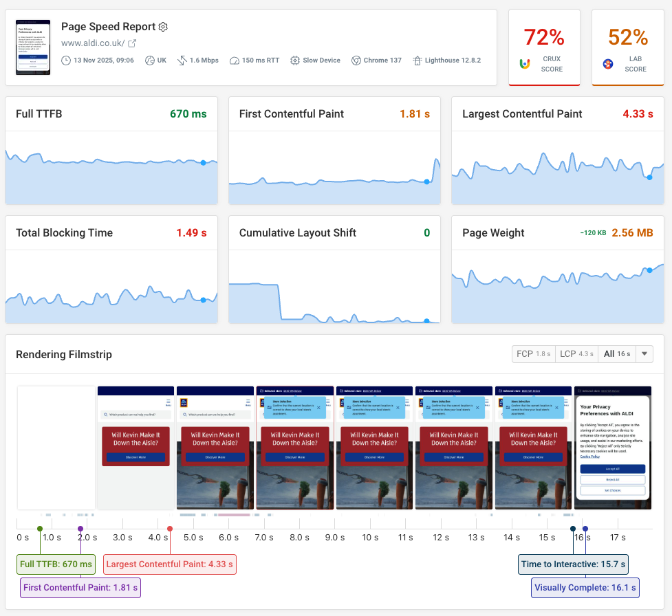672x616 pixels.
Task: Click the 150 ms RTT latency icon
Action: click(x=235, y=59)
